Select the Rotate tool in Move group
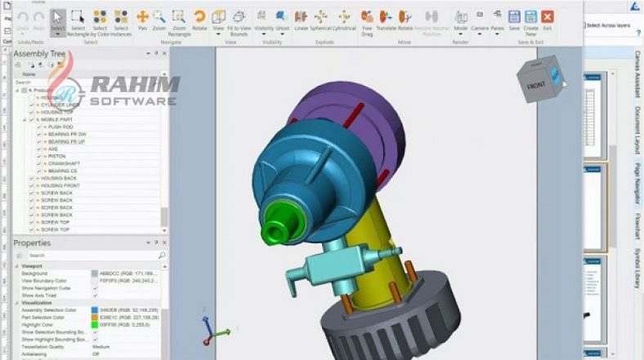 tap(405, 20)
